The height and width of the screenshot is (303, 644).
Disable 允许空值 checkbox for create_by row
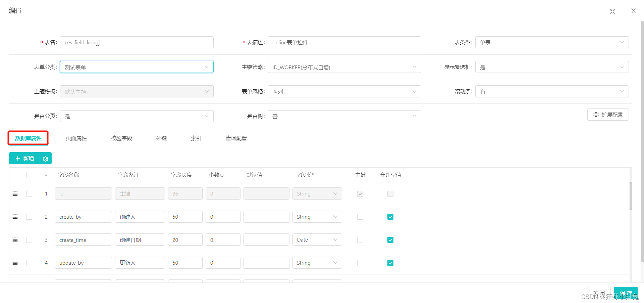tap(390, 217)
